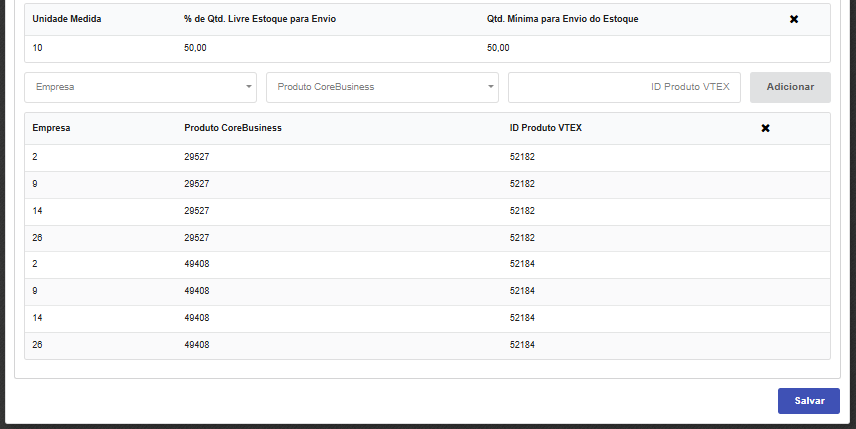856x429 pixels.
Task: Open the Empresa dropdown
Action: [140, 87]
